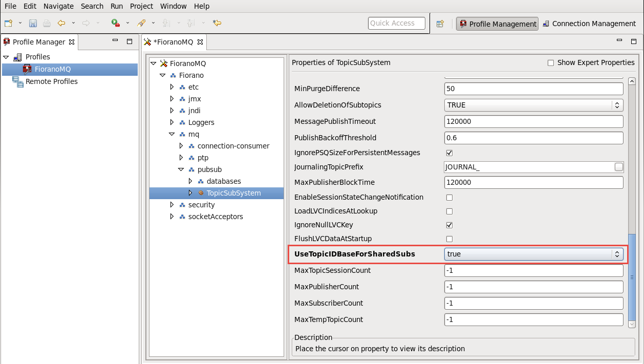This screenshot has width=644, height=364.
Task: Select the Profiles root node
Action: tap(38, 57)
